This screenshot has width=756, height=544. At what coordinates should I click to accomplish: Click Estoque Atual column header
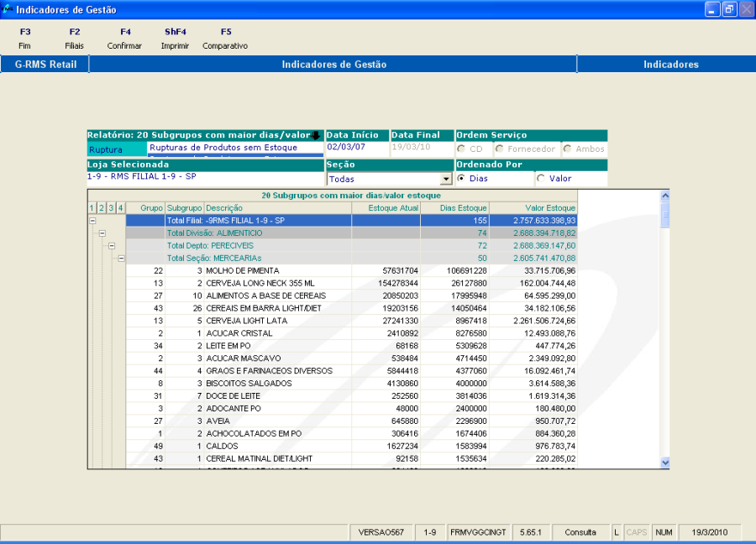click(x=386, y=208)
